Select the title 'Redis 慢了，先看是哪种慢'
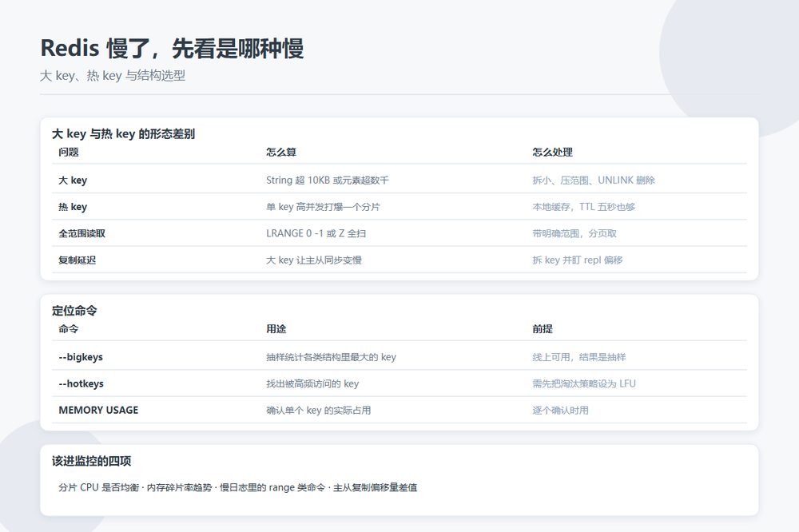 173,49
